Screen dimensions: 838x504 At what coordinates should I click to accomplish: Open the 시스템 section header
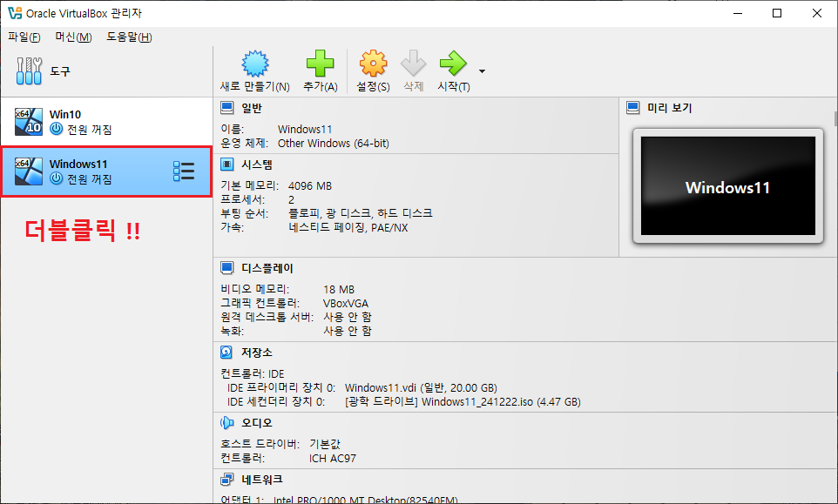(x=256, y=165)
